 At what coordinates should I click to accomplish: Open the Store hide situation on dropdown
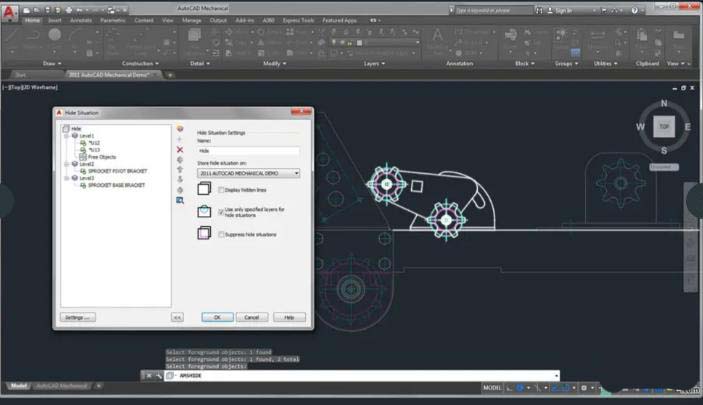click(248, 173)
